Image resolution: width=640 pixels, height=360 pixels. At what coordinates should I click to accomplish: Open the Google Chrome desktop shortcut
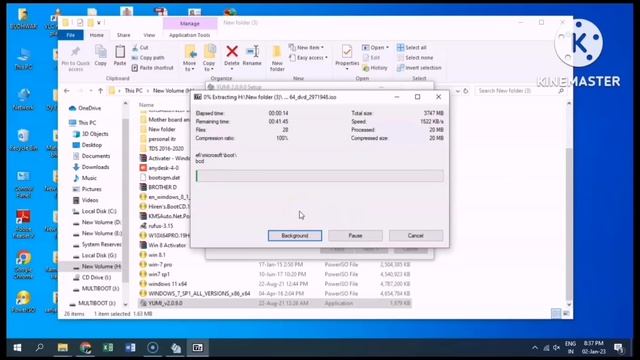23,265
